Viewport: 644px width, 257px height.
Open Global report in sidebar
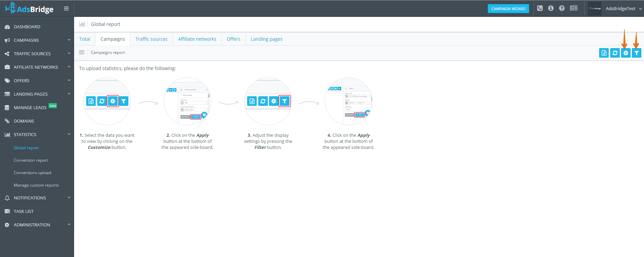26,148
